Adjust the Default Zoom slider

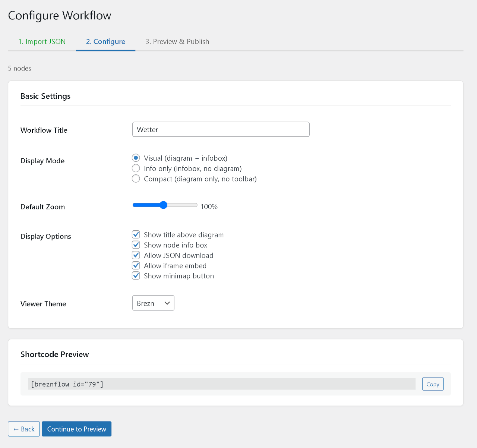point(163,205)
